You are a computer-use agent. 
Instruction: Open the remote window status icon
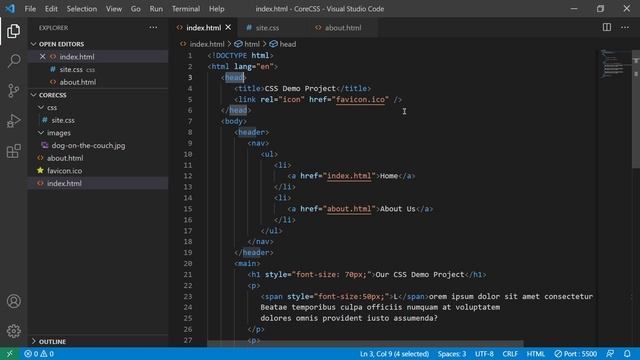[x=9, y=354]
